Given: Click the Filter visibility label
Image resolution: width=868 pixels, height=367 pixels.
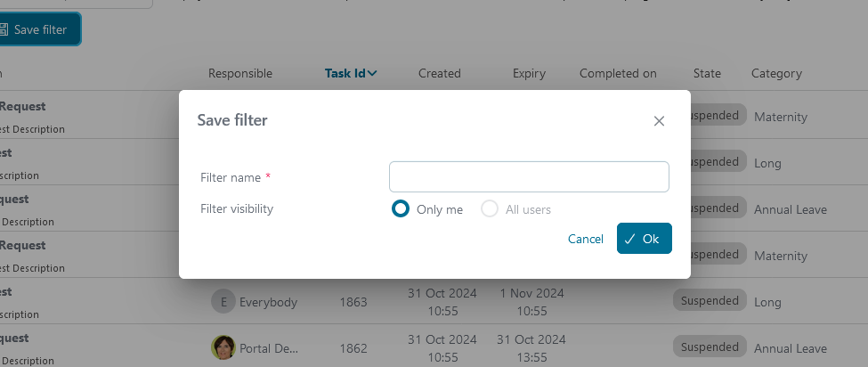Looking at the screenshot, I should (237, 208).
